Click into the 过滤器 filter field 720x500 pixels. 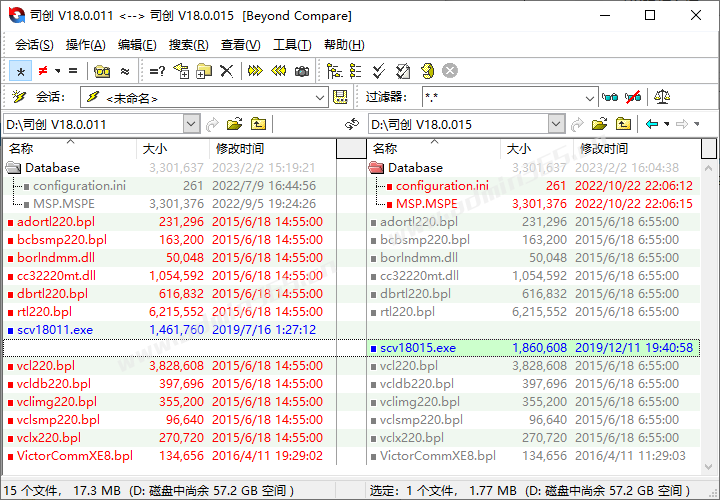[x=503, y=97]
